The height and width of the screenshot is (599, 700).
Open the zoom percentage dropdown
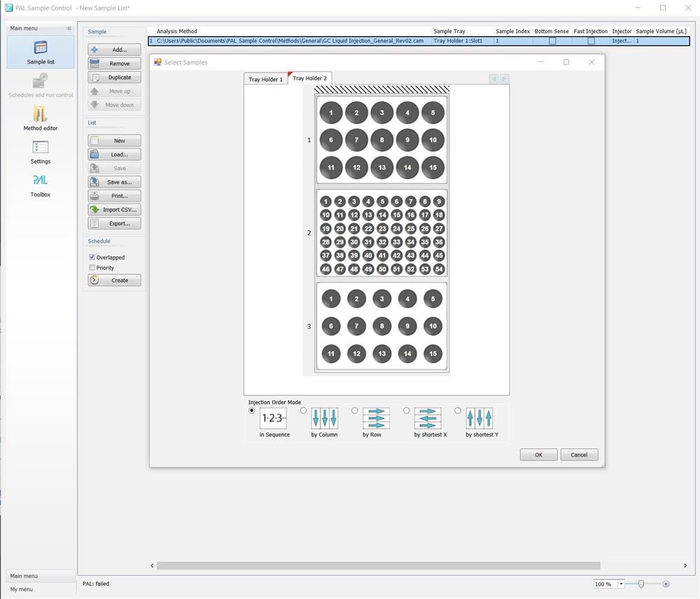point(621,584)
